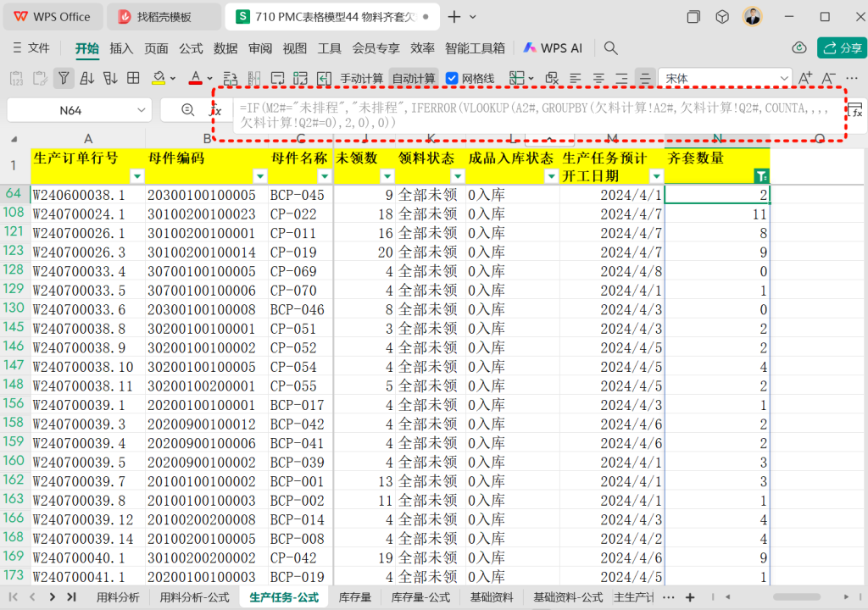
Task: Click the select-all corner triangle
Action: 14,139
